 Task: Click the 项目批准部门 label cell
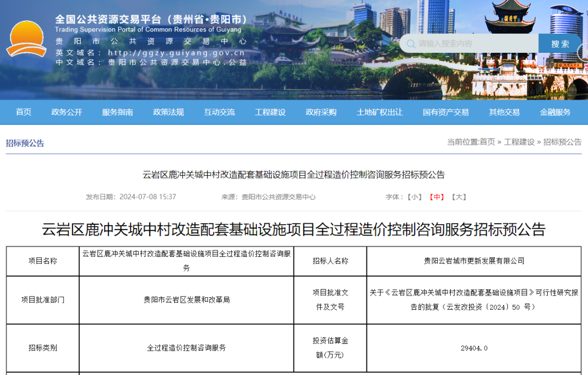pyautogui.click(x=43, y=300)
